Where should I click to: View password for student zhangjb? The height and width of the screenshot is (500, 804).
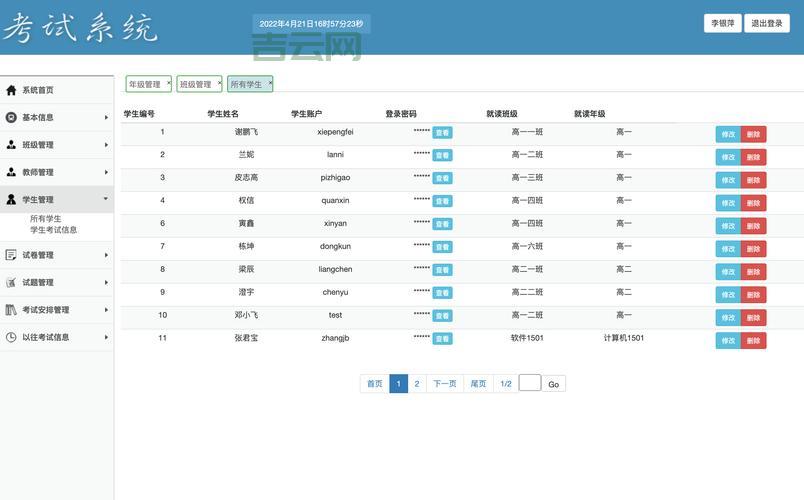click(x=442, y=338)
